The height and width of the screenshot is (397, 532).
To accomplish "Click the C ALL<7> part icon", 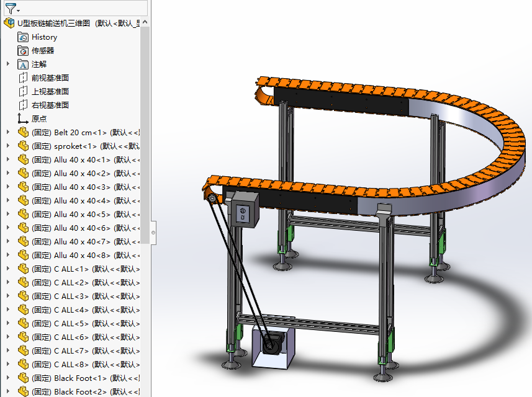I will click(23, 350).
